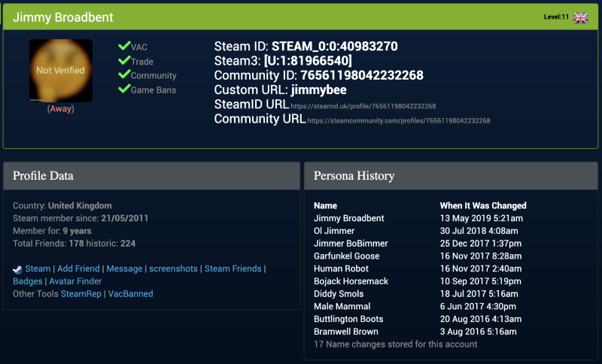Image resolution: width=602 pixels, height=364 pixels.
Task: Click persona name Garfunkel Goose
Action: [346, 256]
